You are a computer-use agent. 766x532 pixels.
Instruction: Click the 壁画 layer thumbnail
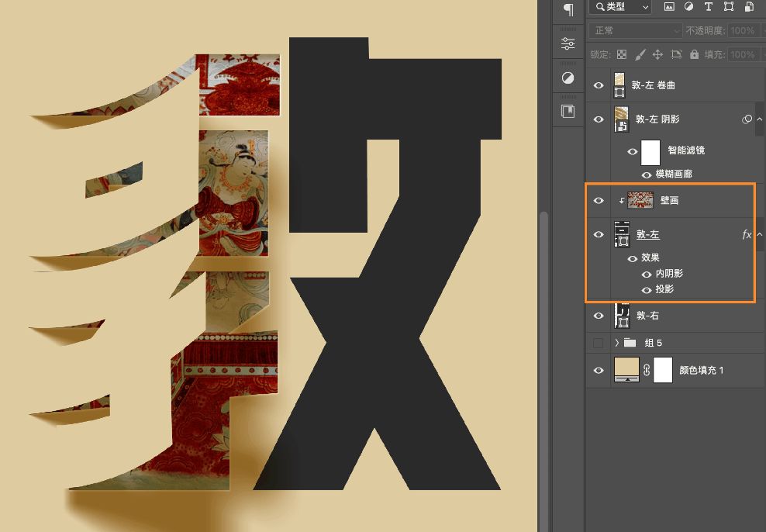click(640, 200)
